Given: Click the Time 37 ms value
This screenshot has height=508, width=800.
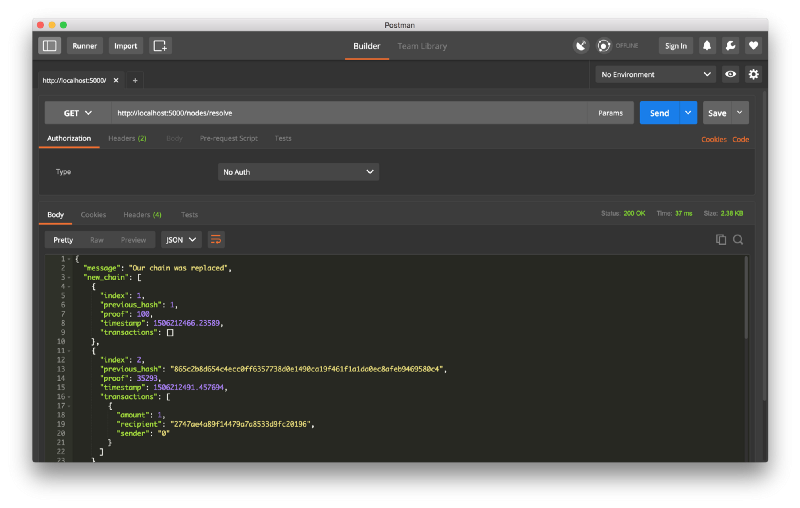Looking at the screenshot, I should (684, 213).
